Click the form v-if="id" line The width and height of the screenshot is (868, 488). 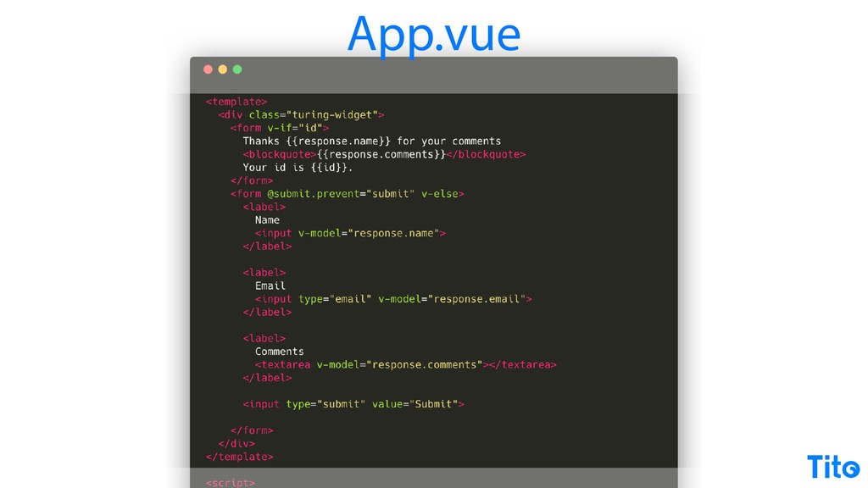(280, 128)
